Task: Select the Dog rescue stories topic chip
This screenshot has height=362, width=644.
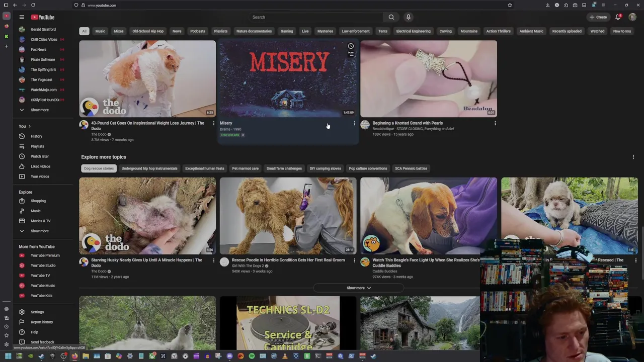Action: point(99,168)
